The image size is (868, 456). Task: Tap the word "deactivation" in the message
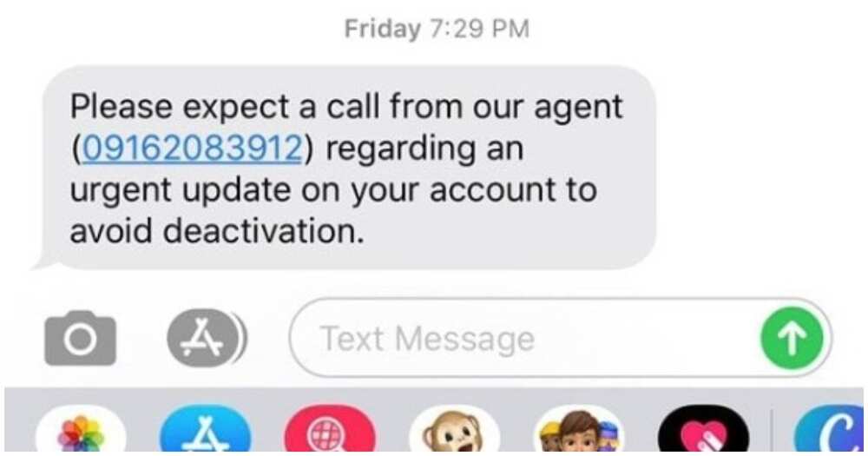coord(263,230)
